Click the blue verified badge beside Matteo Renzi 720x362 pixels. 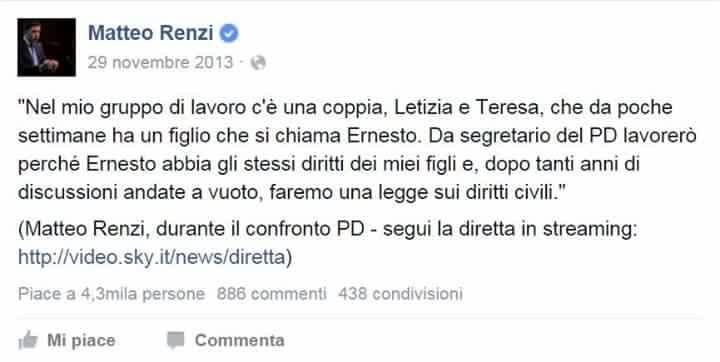point(229,34)
